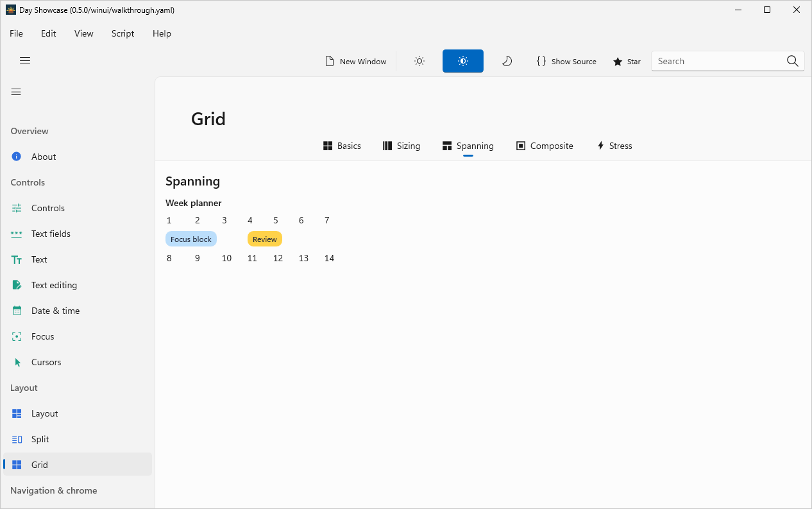812x509 pixels.
Task: Click day 10 in week planner
Action: click(226, 258)
